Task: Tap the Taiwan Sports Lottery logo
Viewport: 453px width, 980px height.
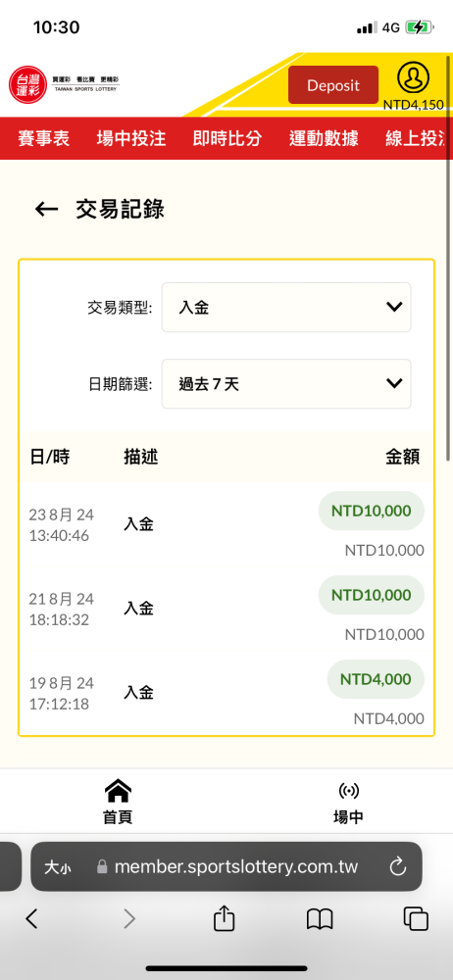Action: click(64, 84)
